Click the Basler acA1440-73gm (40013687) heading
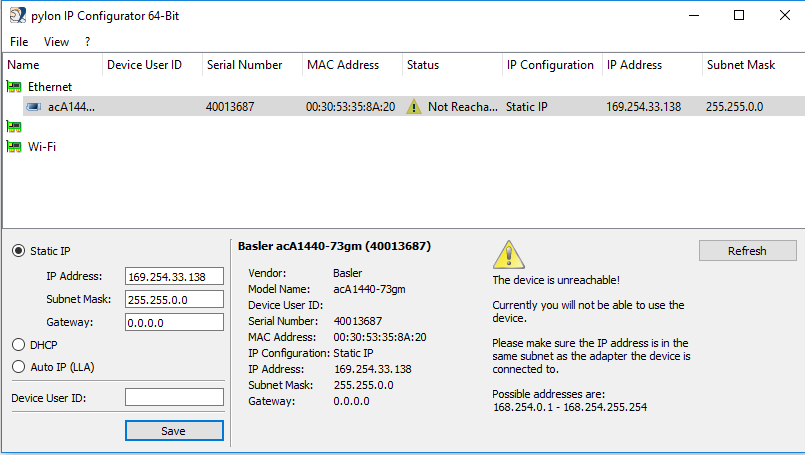Screen dimensions: 805x455 pos(334,246)
